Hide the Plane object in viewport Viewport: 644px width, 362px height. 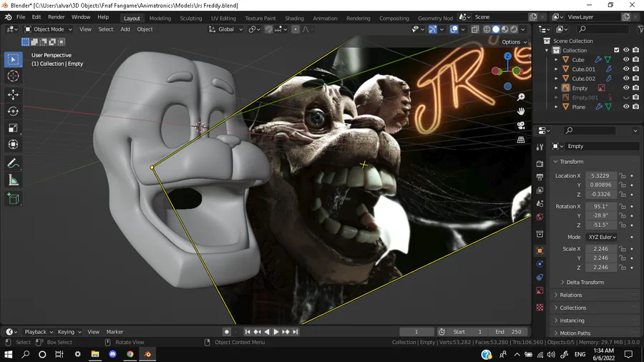(x=626, y=107)
